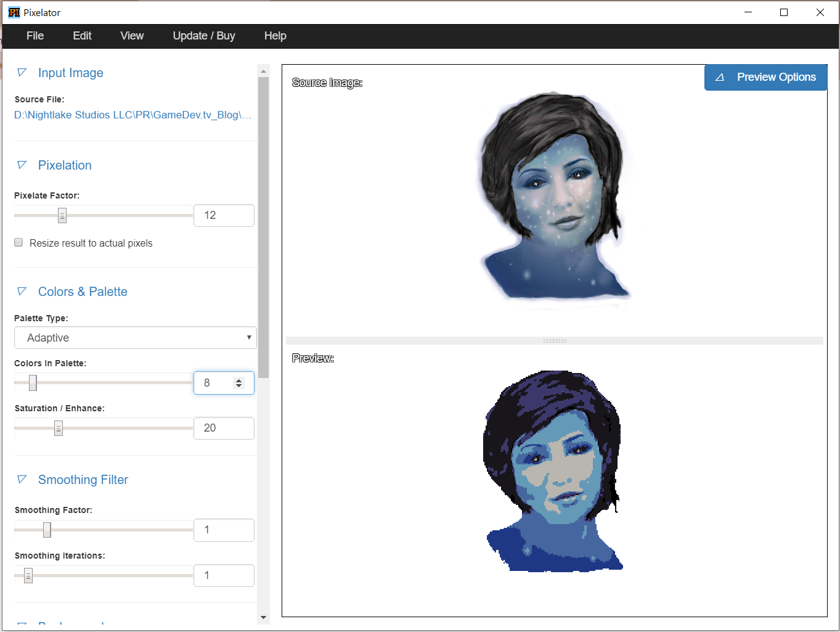This screenshot has height=632, width=840.
Task: Collapse the Pixelation section triangle
Action: click(22, 165)
